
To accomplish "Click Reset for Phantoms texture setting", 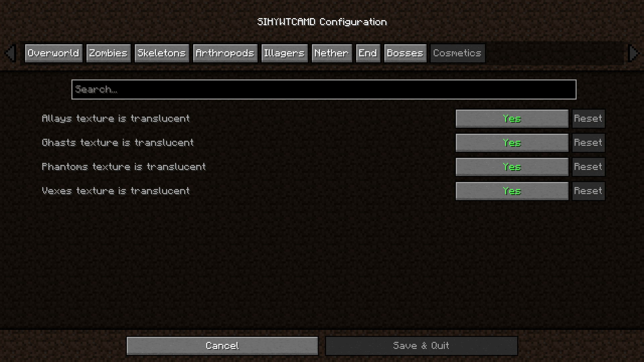I will 588,167.
